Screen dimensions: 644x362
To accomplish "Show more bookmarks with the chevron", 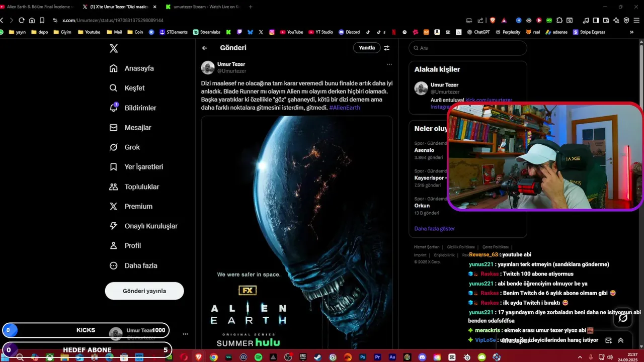I will click(x=631, y=32).
